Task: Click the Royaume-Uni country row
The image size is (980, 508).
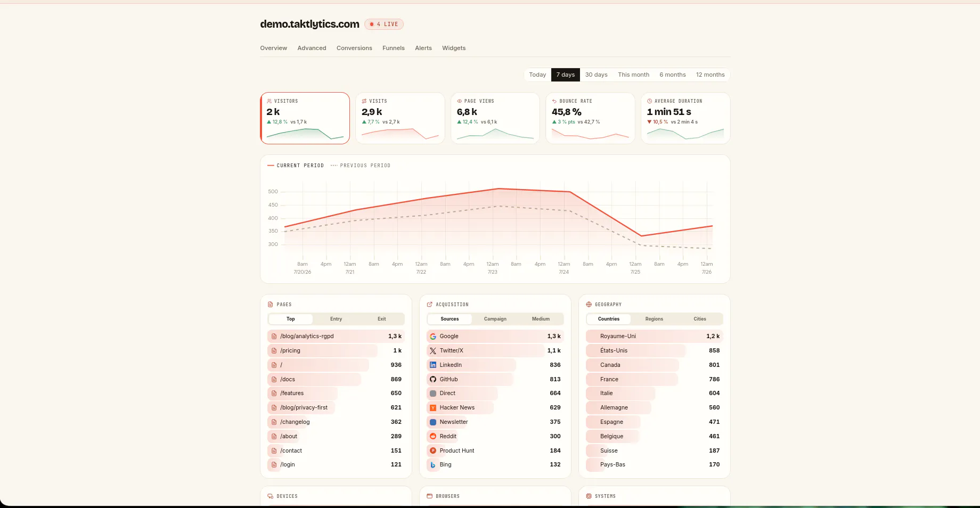Action: (x=654, y=337)
